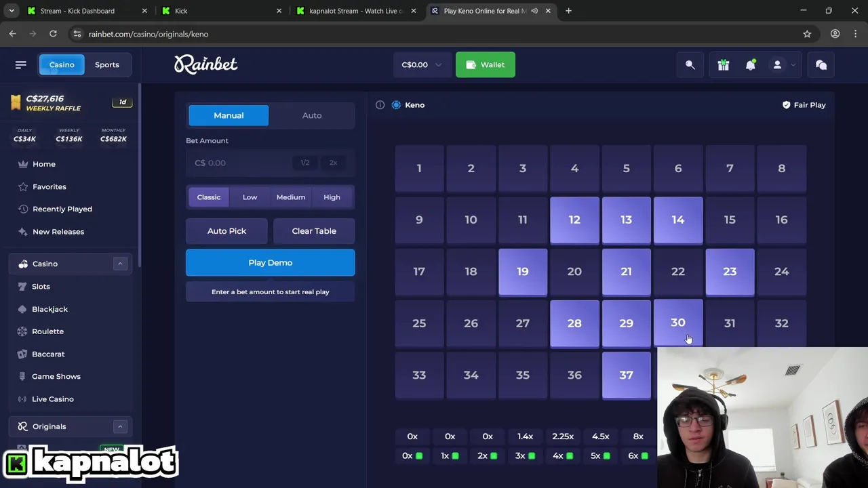Deselect Keno tile 12
Image resolution: width=868 pixels, height=488 pixels.
point(574,220)
